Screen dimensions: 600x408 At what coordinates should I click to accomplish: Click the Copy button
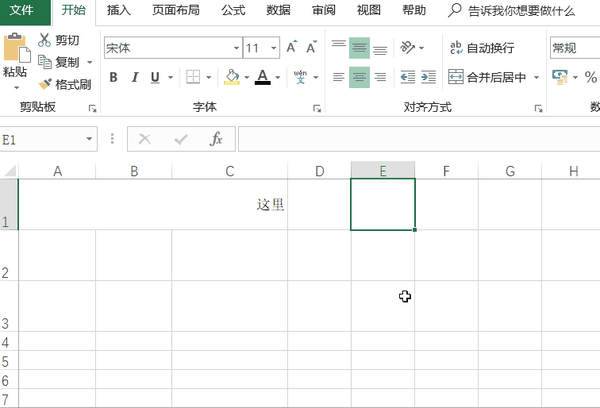coord(60,62)
